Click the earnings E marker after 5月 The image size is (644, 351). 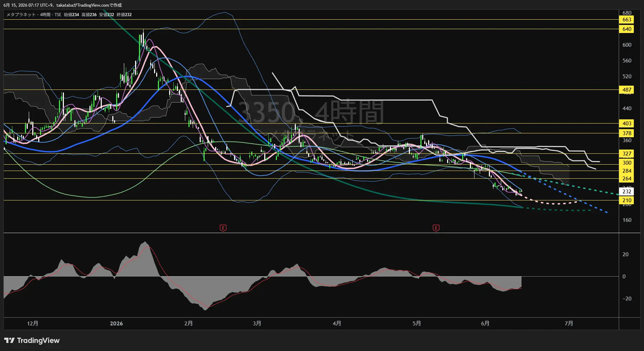click(x=436, y=228)
